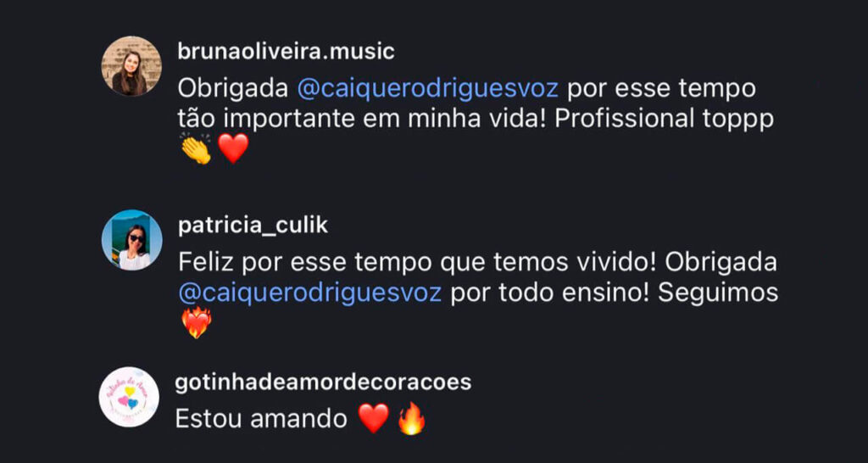Click the clapping hands emoji
868x463 pixels.
tap(197, 148)
